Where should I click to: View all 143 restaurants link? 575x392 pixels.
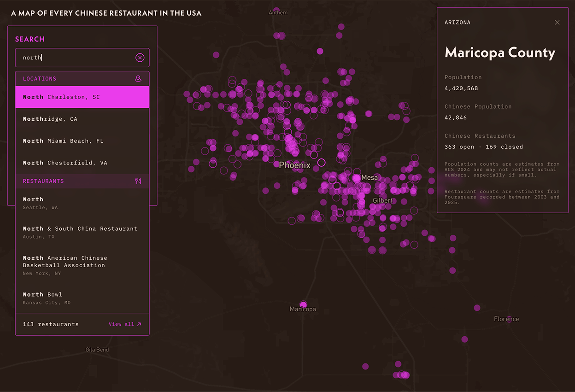click(x=125, y=324)
